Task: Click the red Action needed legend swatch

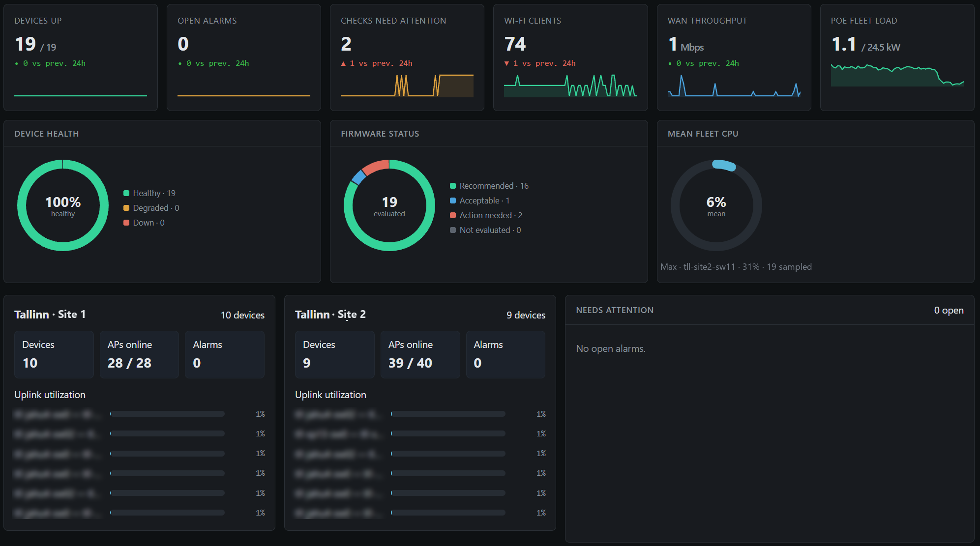Action: tap(453, 215)
